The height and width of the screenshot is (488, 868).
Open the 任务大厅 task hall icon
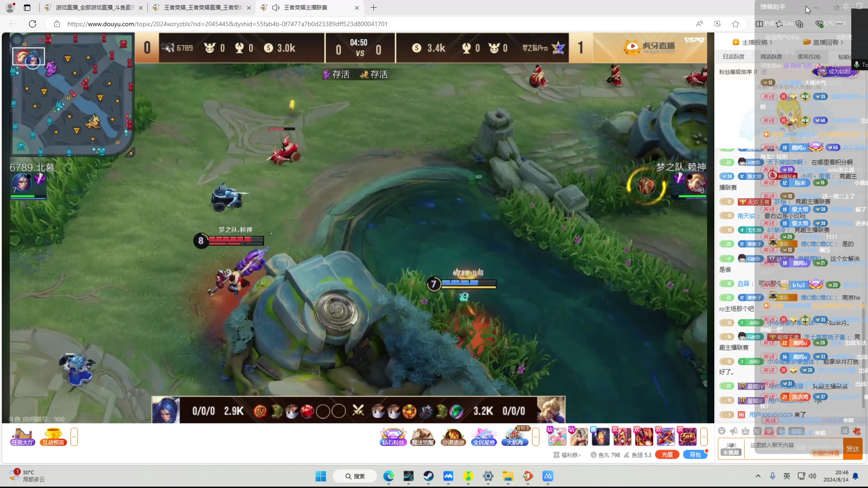23,436
